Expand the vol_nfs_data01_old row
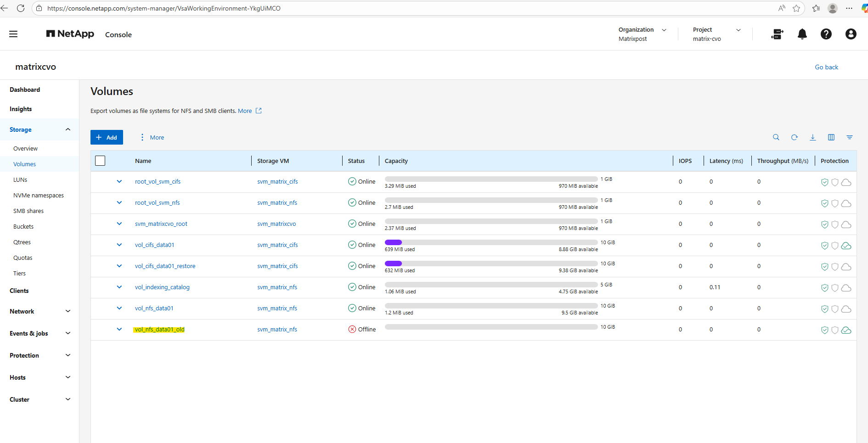Viewport: 868px width, 443px height. (119, 329)
